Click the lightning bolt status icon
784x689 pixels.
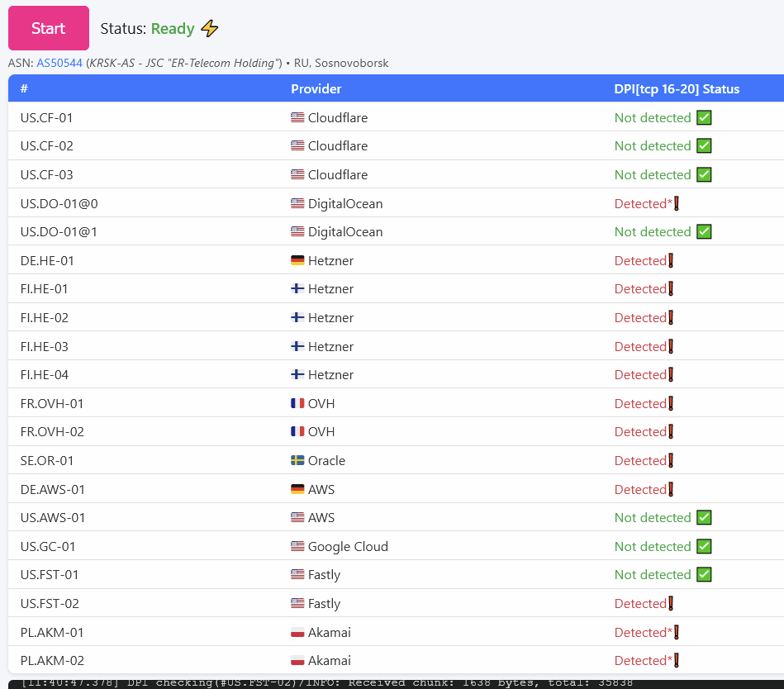[x=210, y=29]
